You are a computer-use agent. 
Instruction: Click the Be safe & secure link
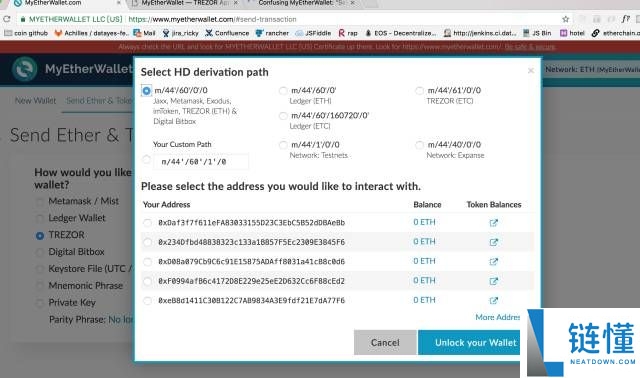[x=529, y=47]
